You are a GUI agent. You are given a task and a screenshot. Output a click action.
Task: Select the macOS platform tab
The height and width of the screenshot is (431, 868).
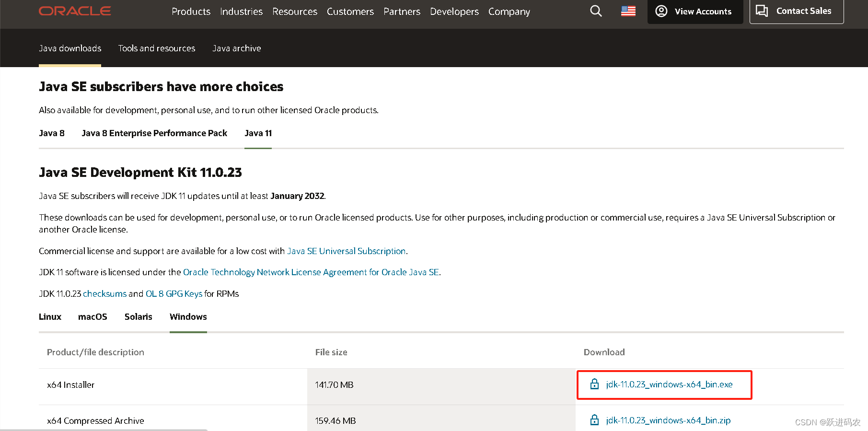click(x=93, y=317)
